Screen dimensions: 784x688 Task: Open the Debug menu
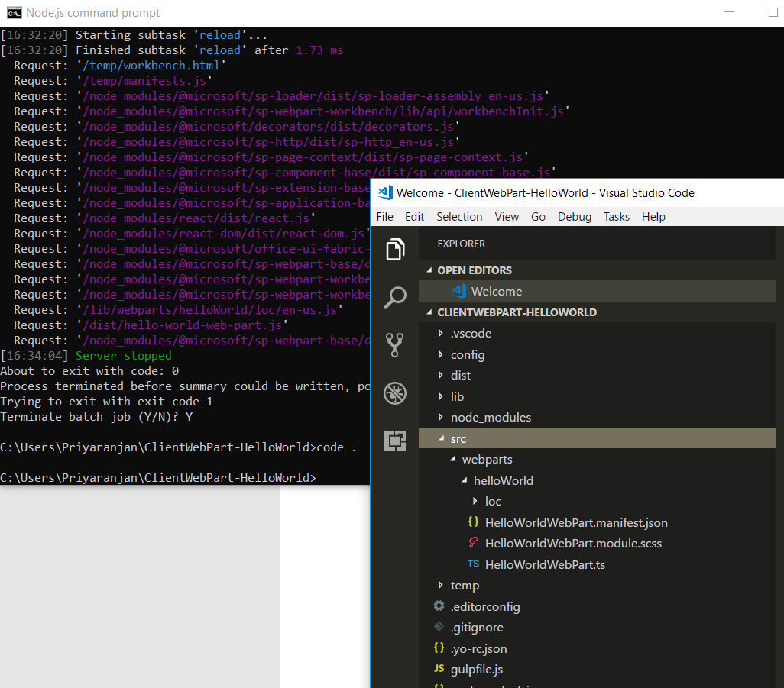[575, 217]
